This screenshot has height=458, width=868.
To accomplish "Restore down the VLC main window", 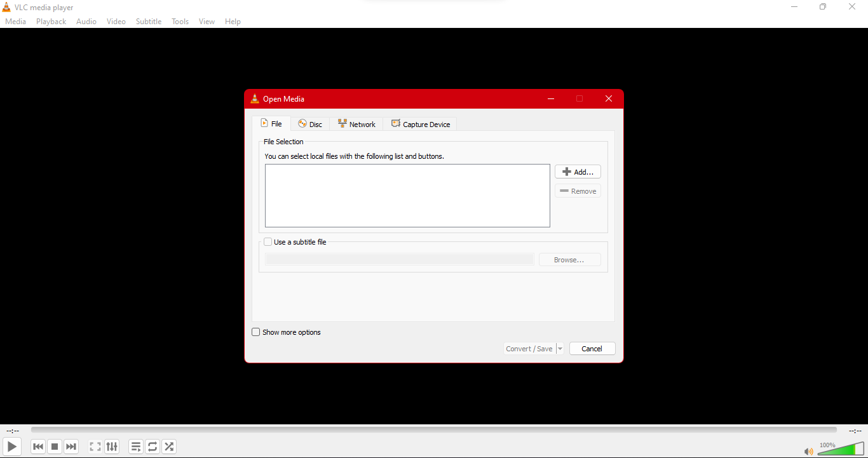I will pyautogui.click(x=823, y=7).
